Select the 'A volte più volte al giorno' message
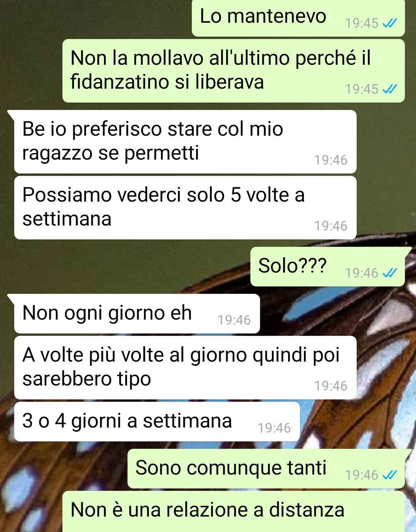Viewport: 416px width, 532px height. pyautogui.click(x=185, y=367)
